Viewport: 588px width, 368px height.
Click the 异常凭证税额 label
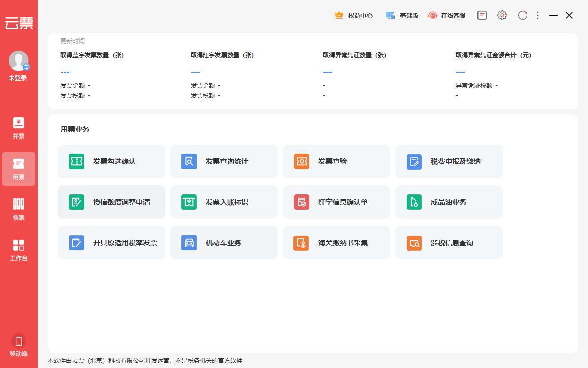pos(474,86)
